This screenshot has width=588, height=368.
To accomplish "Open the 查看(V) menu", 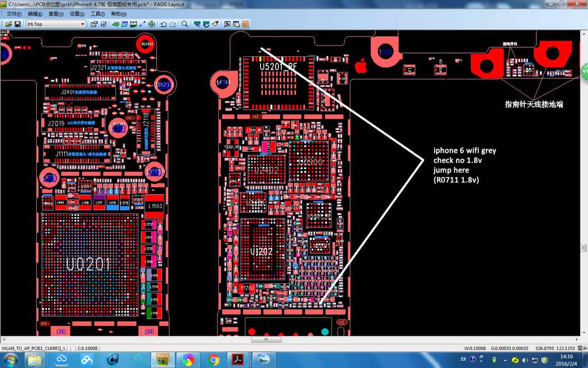I will click(56, 14).
